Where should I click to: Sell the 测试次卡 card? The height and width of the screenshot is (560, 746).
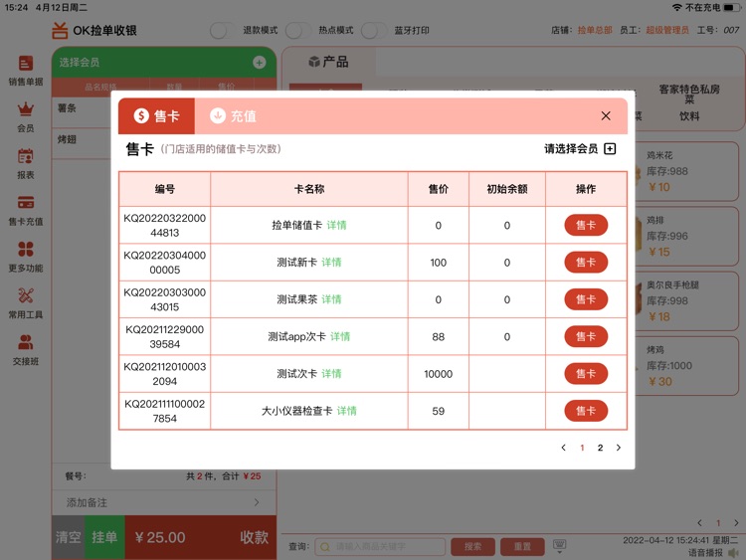[586, 373]
